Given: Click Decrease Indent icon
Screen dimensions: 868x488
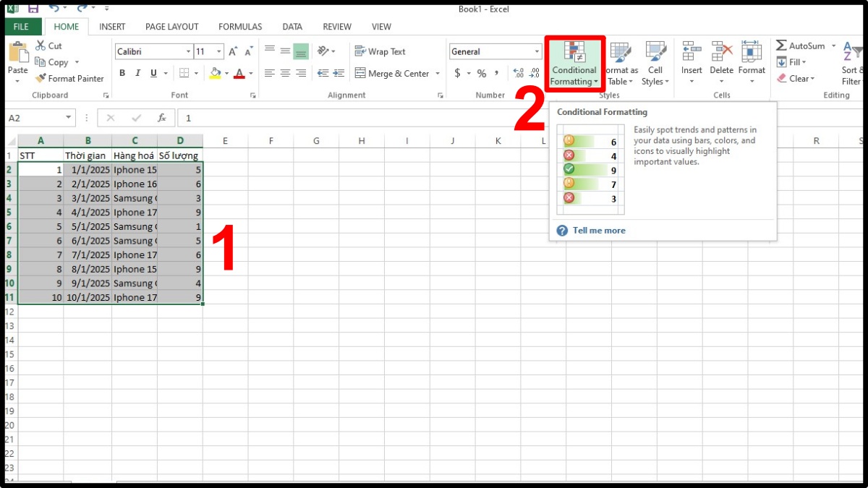Looking at the screenshot, I should pos(323,73).
